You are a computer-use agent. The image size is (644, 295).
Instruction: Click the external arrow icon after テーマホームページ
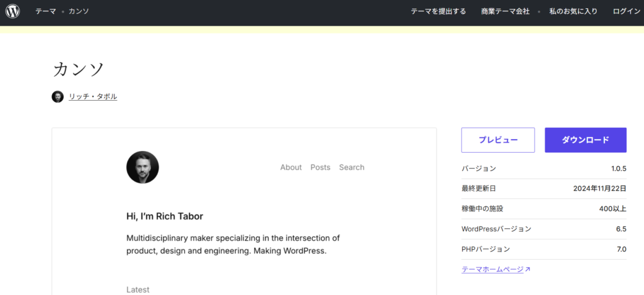click(528, 270)
